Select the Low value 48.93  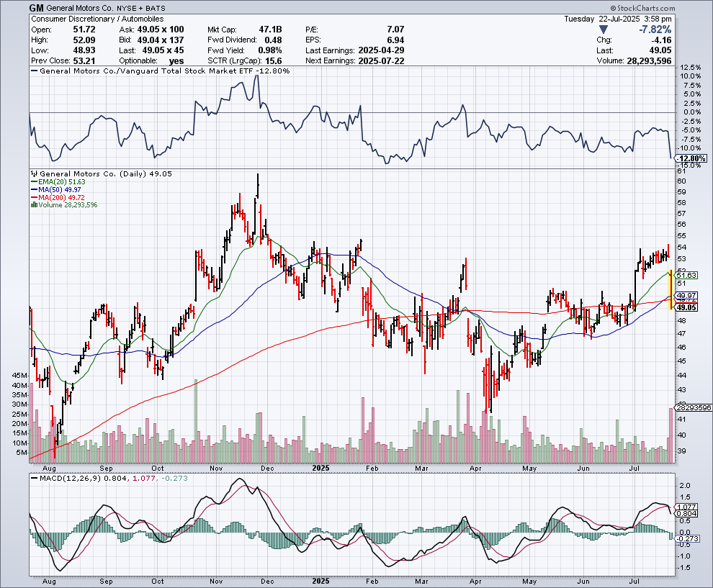[x=84, y=50]
